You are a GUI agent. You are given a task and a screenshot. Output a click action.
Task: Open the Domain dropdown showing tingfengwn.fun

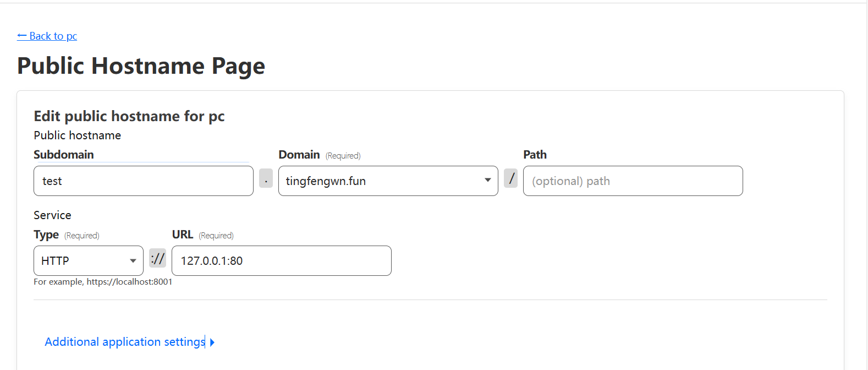380,181
